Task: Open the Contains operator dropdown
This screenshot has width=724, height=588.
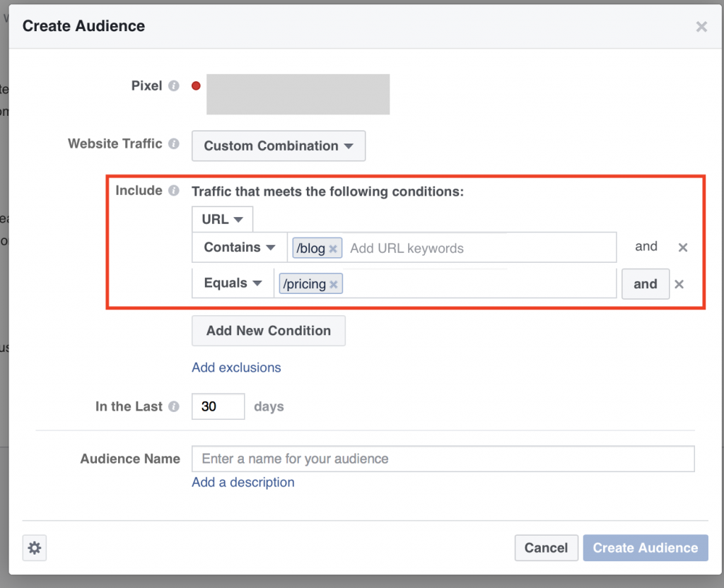Action: coord(238,247)
